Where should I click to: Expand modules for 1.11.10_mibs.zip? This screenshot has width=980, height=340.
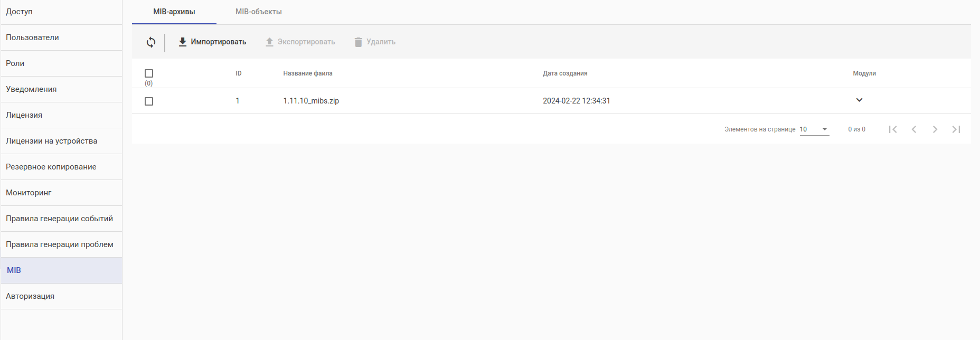pyautogui.click(x=859, y=100)
